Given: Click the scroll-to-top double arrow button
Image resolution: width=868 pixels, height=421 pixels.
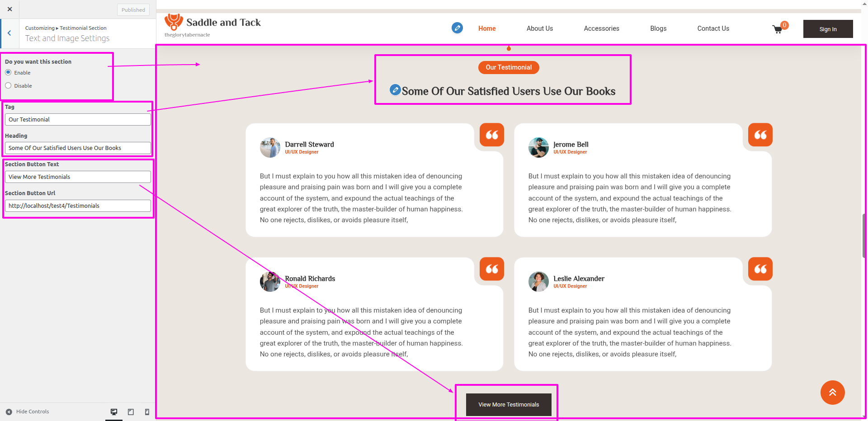Looking at the screenshot, I should 832,393.
